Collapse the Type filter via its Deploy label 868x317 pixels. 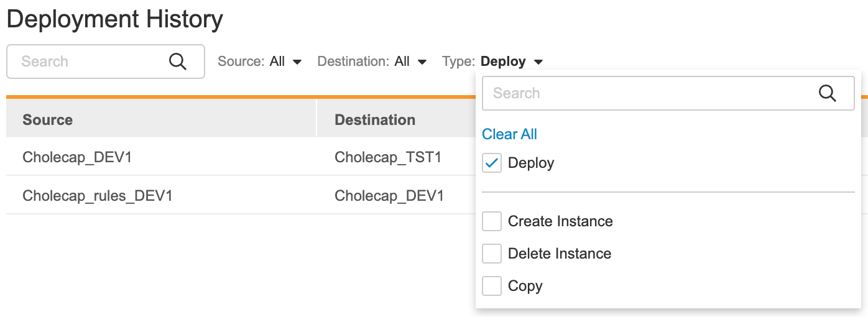(503, 62)
